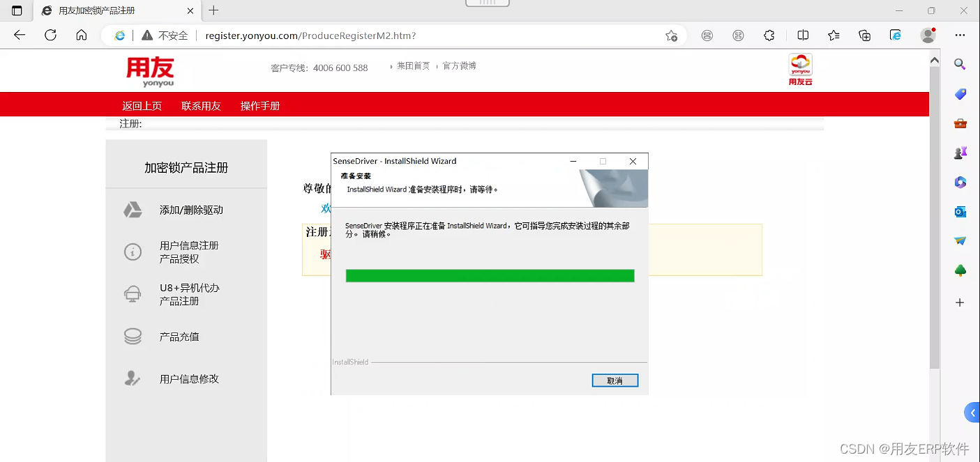
Task: Click the drive icon beside 添加/删除驱动
Action: [x=133, y=210]
